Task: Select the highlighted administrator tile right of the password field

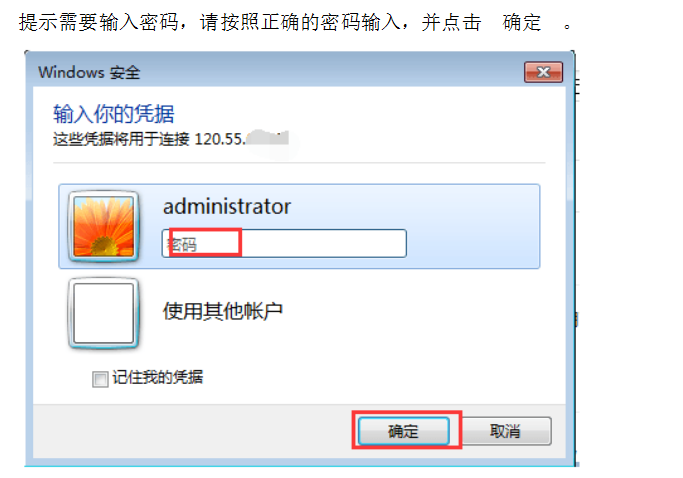Action: (x=473, y=243)
